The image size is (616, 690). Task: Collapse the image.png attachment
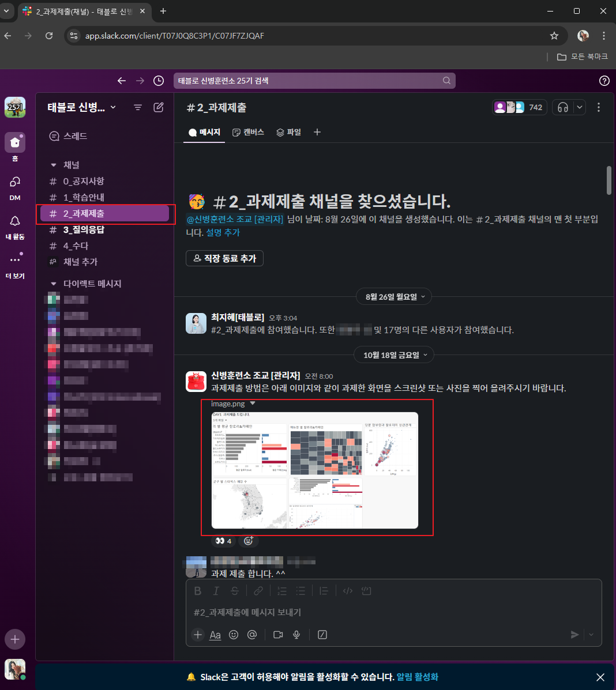pyautogui.click(x=253, y=403)
